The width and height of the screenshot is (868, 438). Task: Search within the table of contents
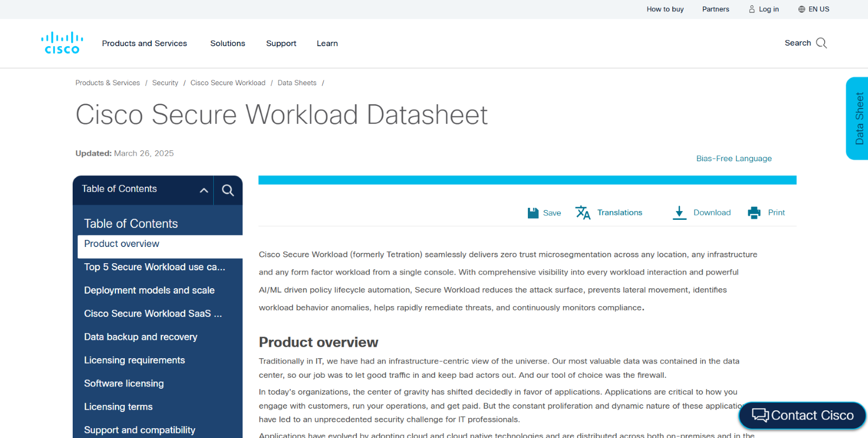click(228, 190)
